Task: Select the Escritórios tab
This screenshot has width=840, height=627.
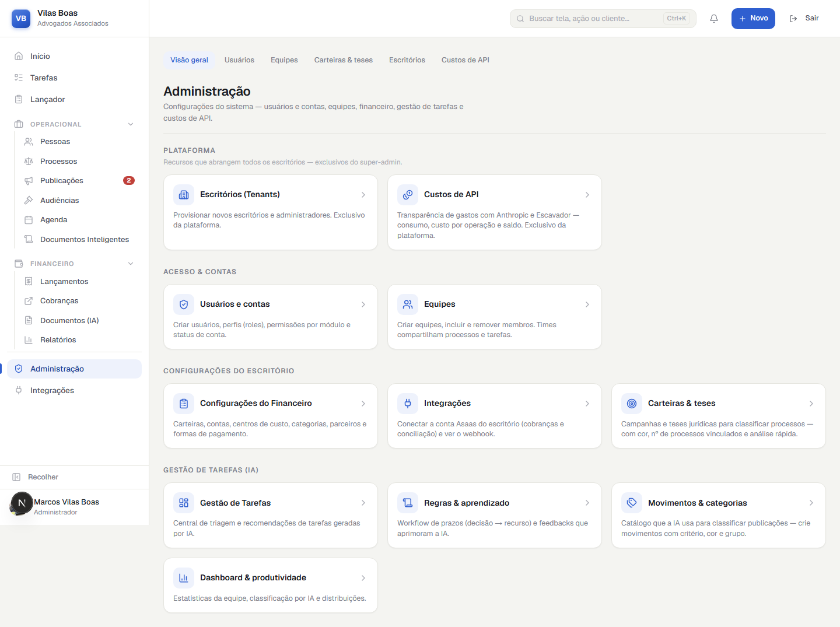Action: click(407, 60)
